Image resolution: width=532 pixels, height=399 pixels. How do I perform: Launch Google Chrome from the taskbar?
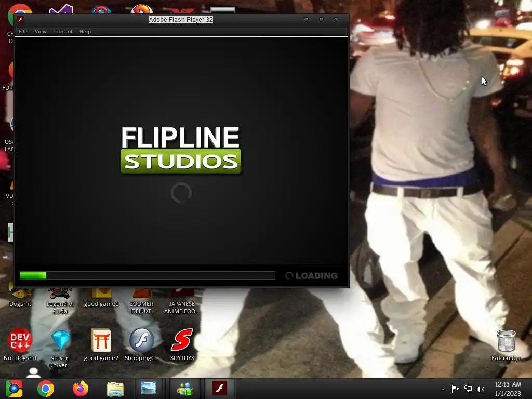coord(46,389)
